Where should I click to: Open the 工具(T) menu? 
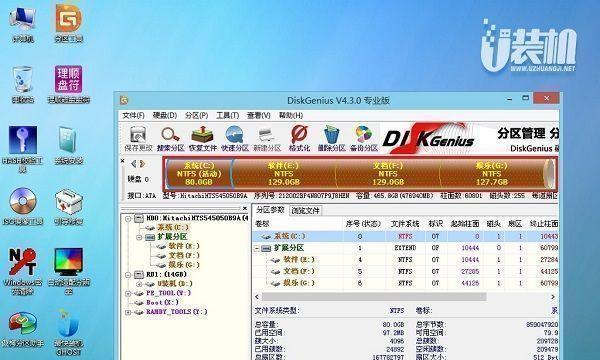(227, 115)
